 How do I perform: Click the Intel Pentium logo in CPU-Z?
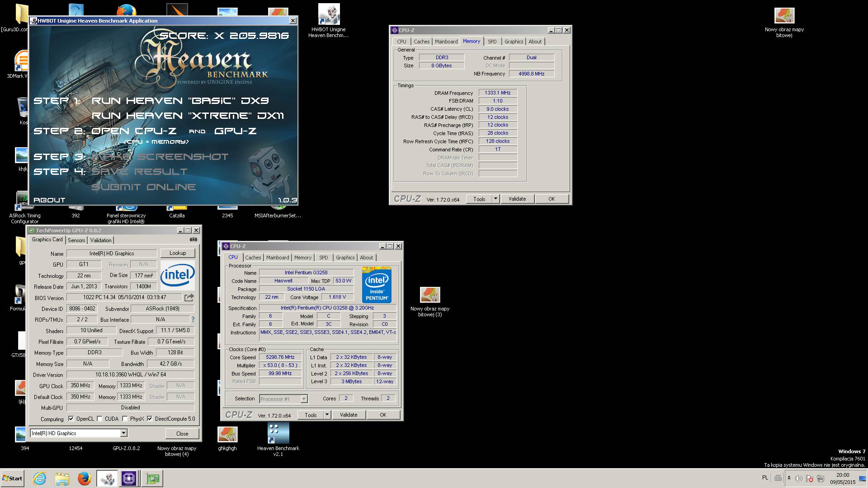click(x=377, y=285)
